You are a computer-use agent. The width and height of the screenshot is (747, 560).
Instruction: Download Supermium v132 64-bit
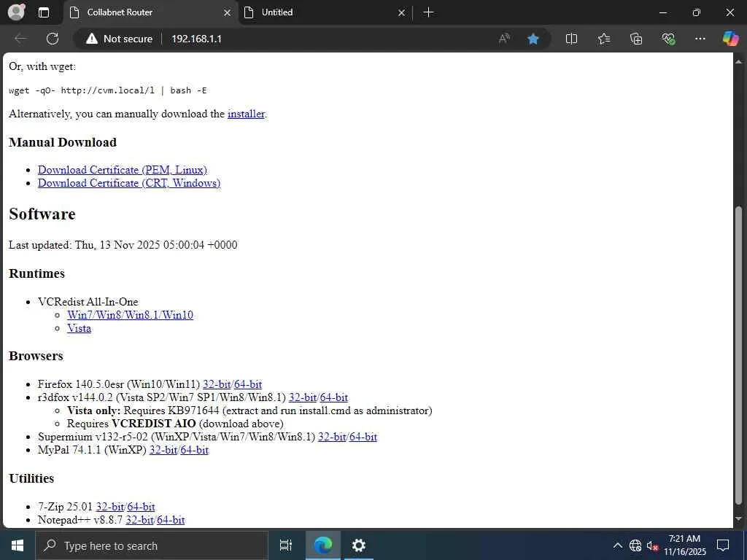click(x=363, y=437)
